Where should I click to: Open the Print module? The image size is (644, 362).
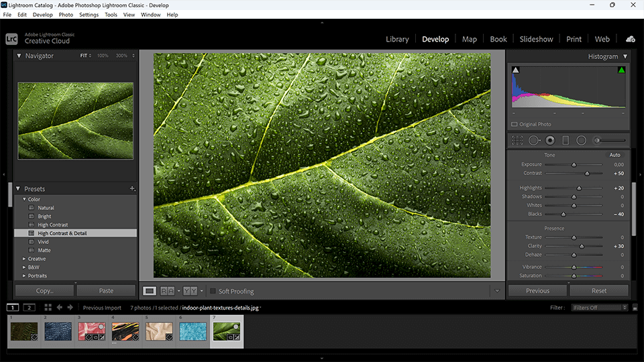[574, 39]
